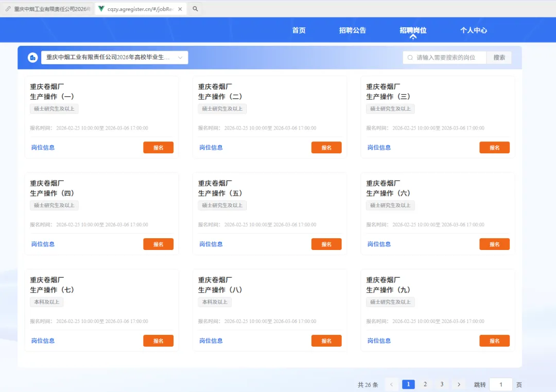The width and height of the screenshot is (556, 392).
Task: Switch to the 重庆中烟工业有限责任公司2026年 tab
Action: coord(48,9)
